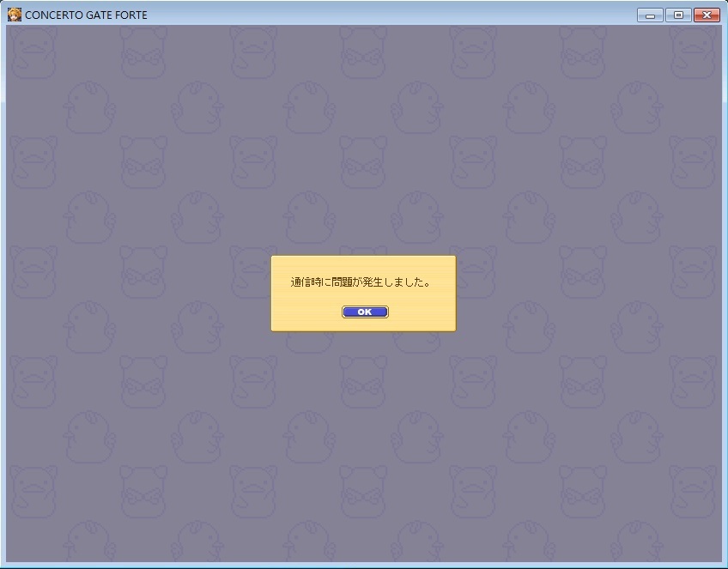Image resolution: width=728 pixels, height=569 pixels.
Task: Click the message 通信時に問題が発生しました。
Action: pyautogui.click(x=361, y=282)
